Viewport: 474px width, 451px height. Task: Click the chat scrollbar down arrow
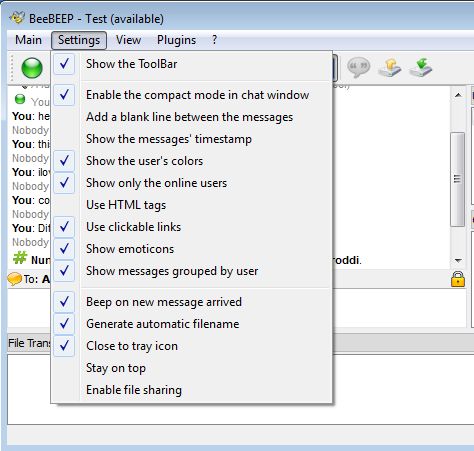(458, 260)
